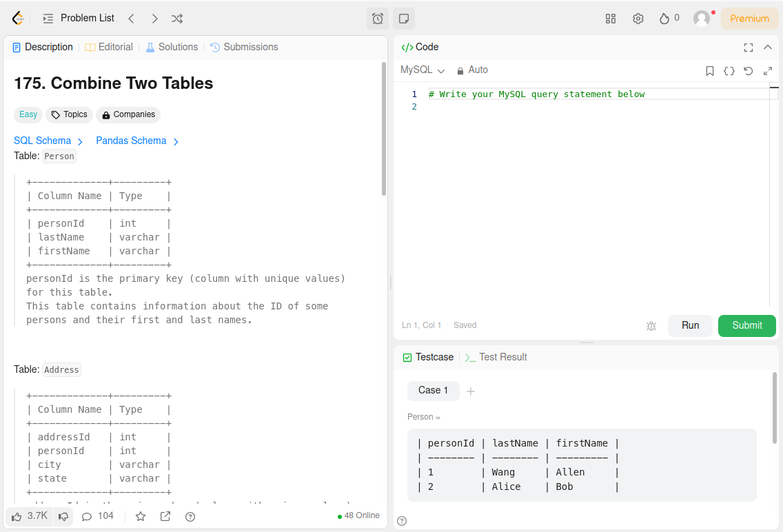
Task: Switch to the Submissions tab
Action: (244, 47)
